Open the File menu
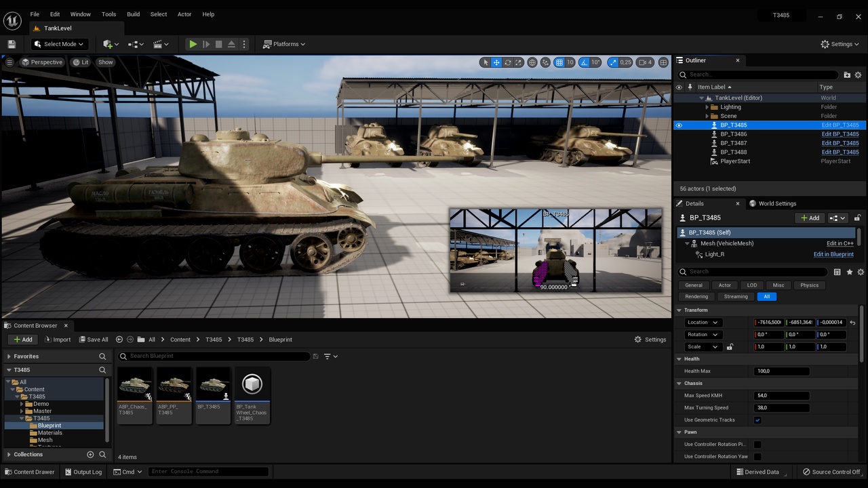The height and width of the screenshot is (488, 868). tap(35, 14)
